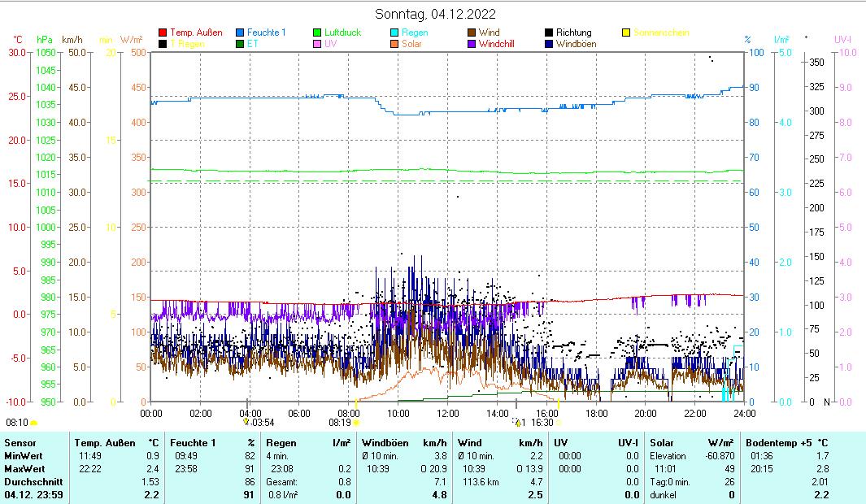Click the dark blue Windböen legend square
Screen dimensions: 866x504
pos(549,44)
